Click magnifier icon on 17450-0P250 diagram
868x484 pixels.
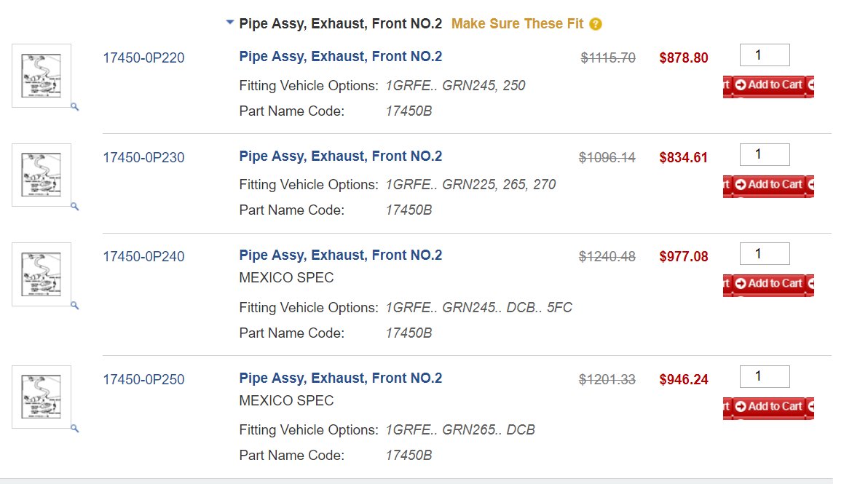click(75, 428)
